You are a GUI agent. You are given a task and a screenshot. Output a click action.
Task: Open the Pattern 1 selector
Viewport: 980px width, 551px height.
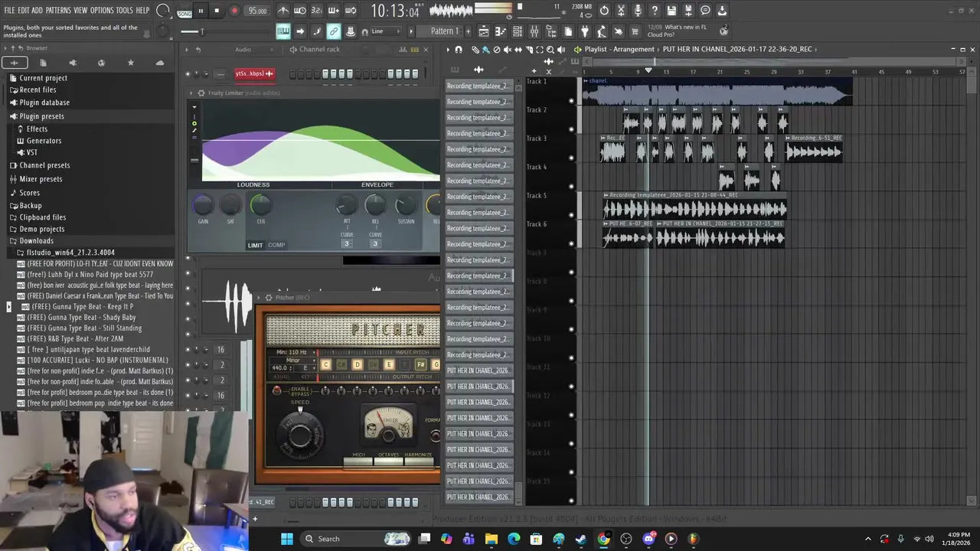(x=444, y=31)
